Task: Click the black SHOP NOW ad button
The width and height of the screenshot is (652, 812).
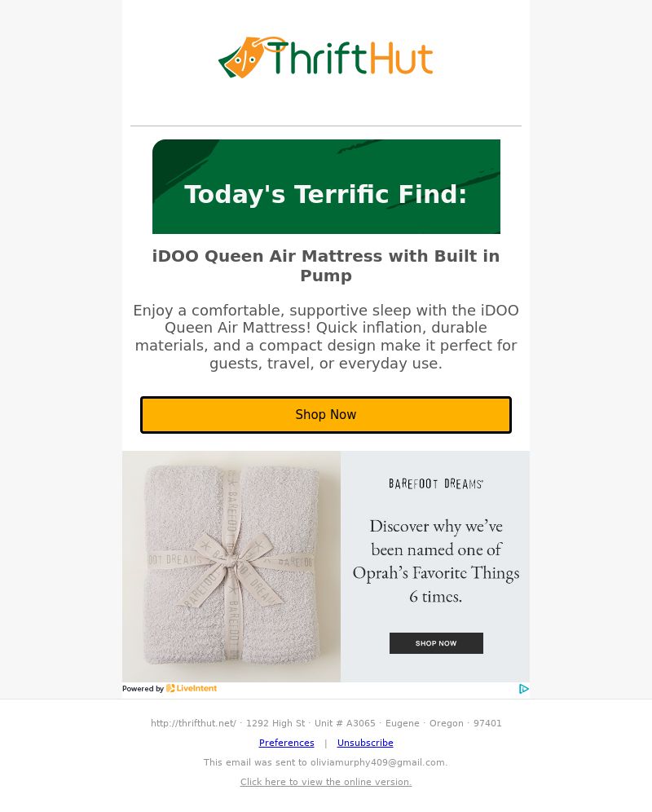Action: tap(436, 643)
